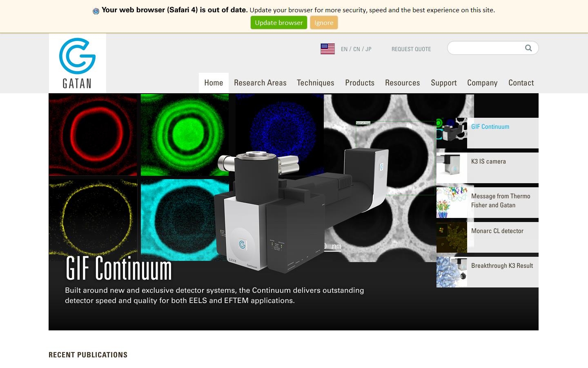Go to the Support menu
The height and width of the screenshot is (368, 588).
coord(443,83)
